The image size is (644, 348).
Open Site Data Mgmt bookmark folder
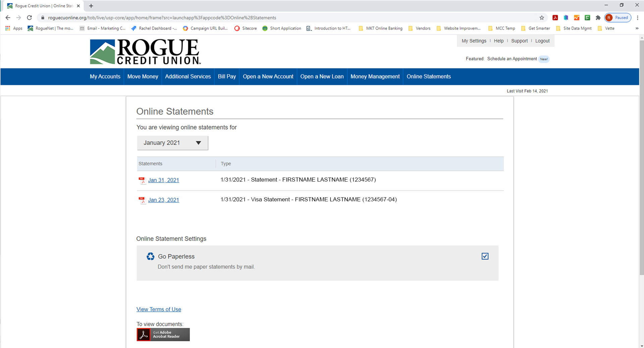tap(574, 29)
